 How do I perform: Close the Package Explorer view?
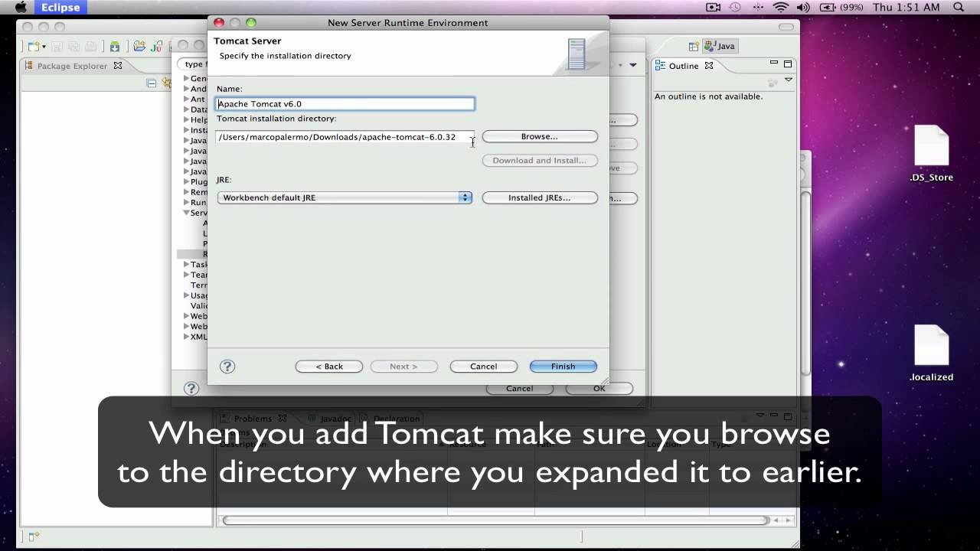118,66
